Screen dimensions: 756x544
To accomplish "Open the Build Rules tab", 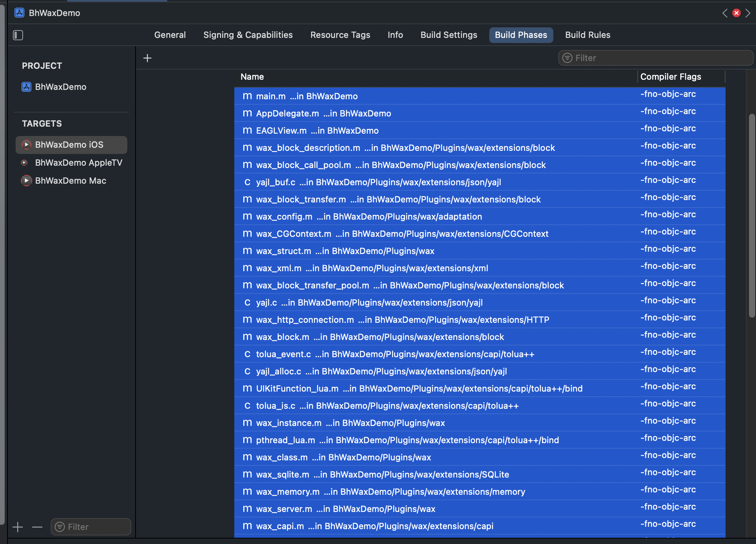I will click(587, 35).
